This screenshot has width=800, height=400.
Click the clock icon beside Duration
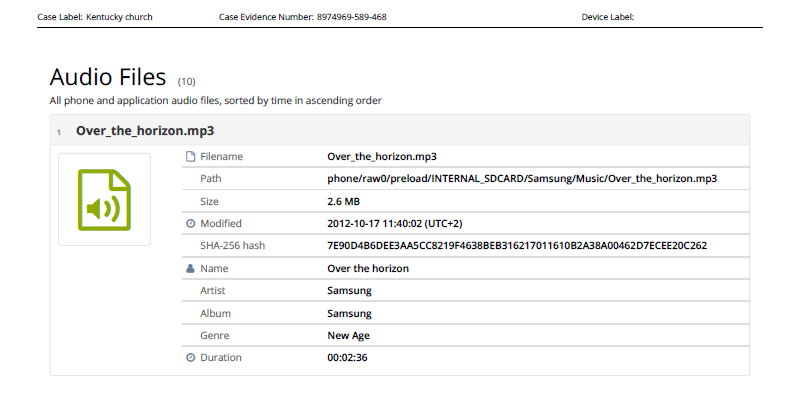point(190,357)
